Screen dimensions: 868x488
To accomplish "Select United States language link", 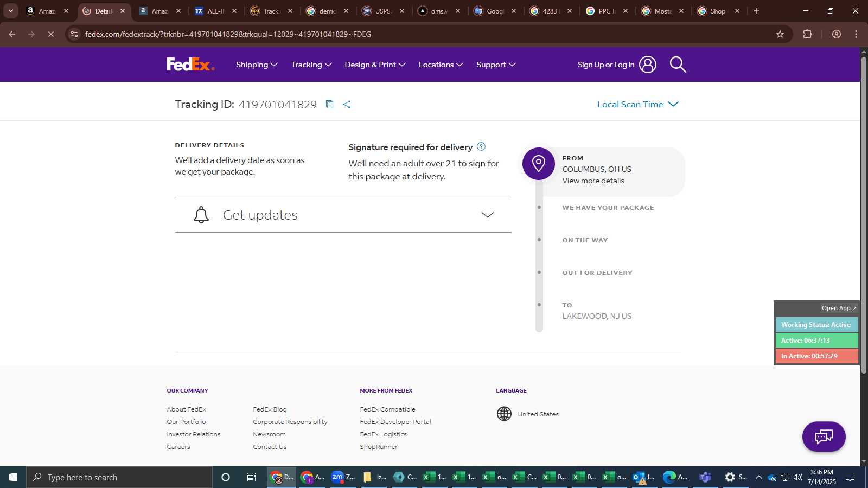I will [538, 414].
